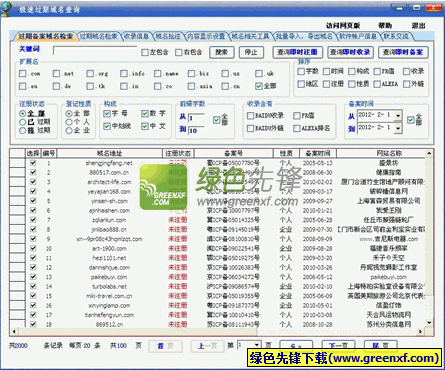Open the 备案时间 从 date dropdown
The height and width of the screenshot is (370, 445).
click(x=398, y=116)
